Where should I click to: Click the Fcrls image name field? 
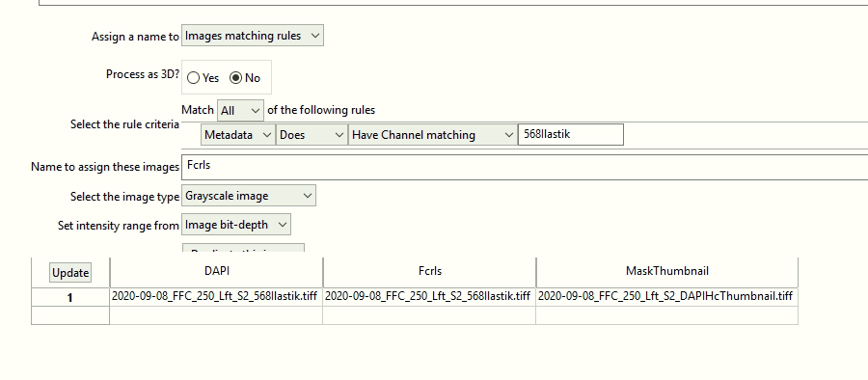pos(525,167)
